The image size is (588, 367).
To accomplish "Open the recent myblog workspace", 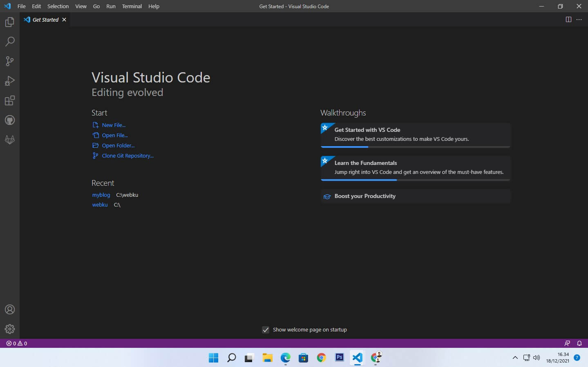I will (101, 195).
